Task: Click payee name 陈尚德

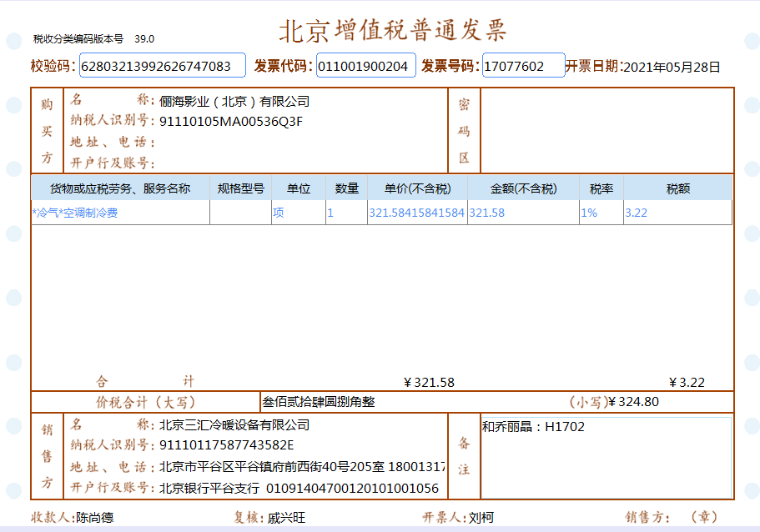Action: pos(94,518)
